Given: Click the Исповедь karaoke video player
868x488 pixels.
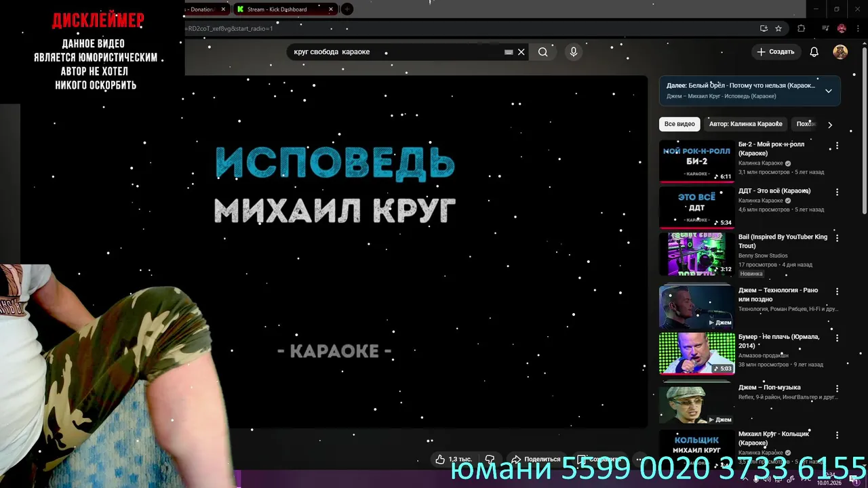Looking at the screenshot, I should [x=416, y=251].
